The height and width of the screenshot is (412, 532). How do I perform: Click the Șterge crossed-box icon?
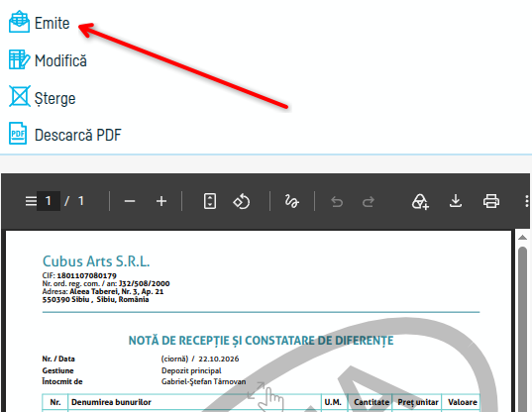tap(20, 96)
